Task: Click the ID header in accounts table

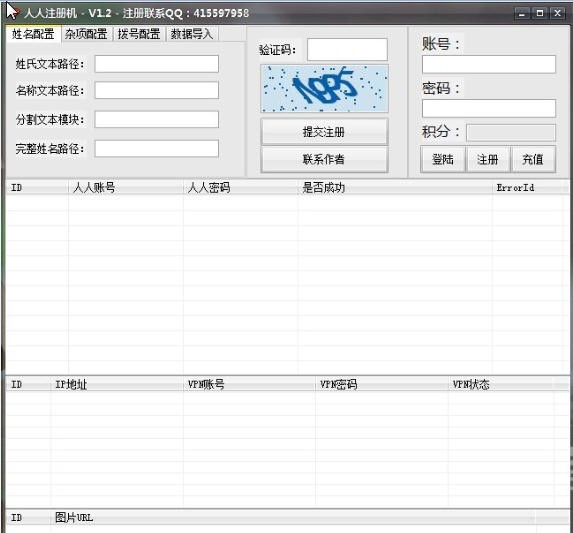Action: tap(37, 188)
